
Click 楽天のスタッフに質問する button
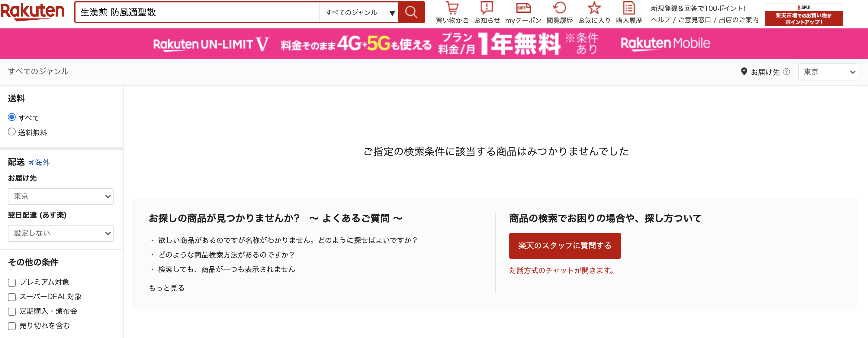coord(565,245)
